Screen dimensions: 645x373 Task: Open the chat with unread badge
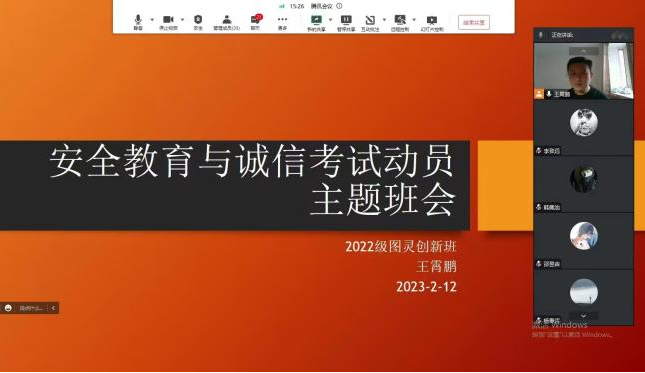(255, 22)
